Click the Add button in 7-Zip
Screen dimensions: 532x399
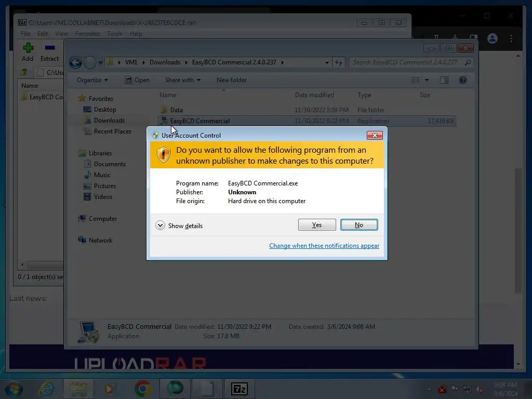click(28, 52)
